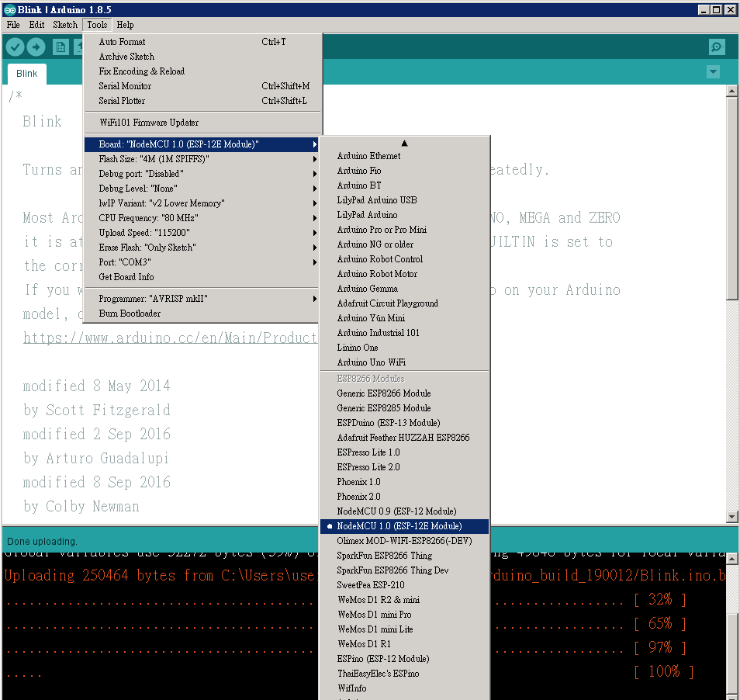Image resolution: width=740 pixels, height=700 pixels.
Task: Launch WiFi101 Firmware Updater
Action: click(x=202, y=123)
